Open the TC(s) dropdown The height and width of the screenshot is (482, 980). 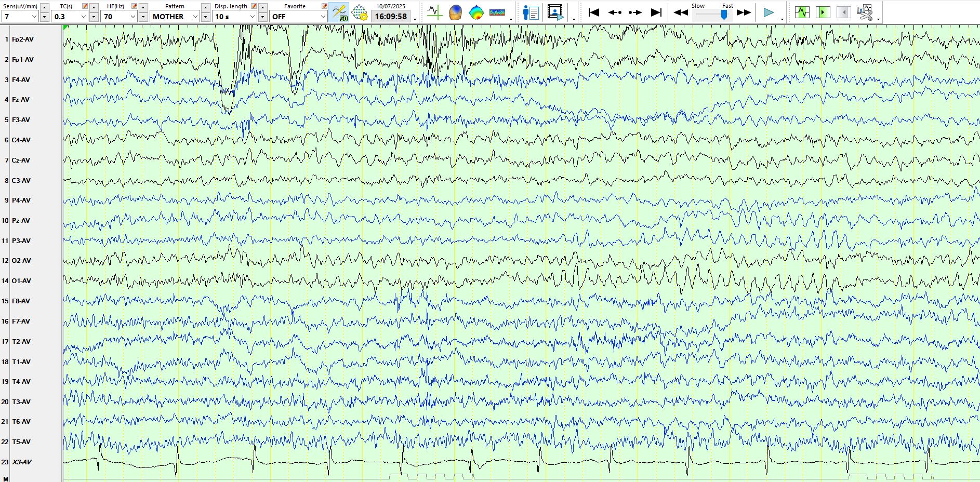(x=70, y=17)
